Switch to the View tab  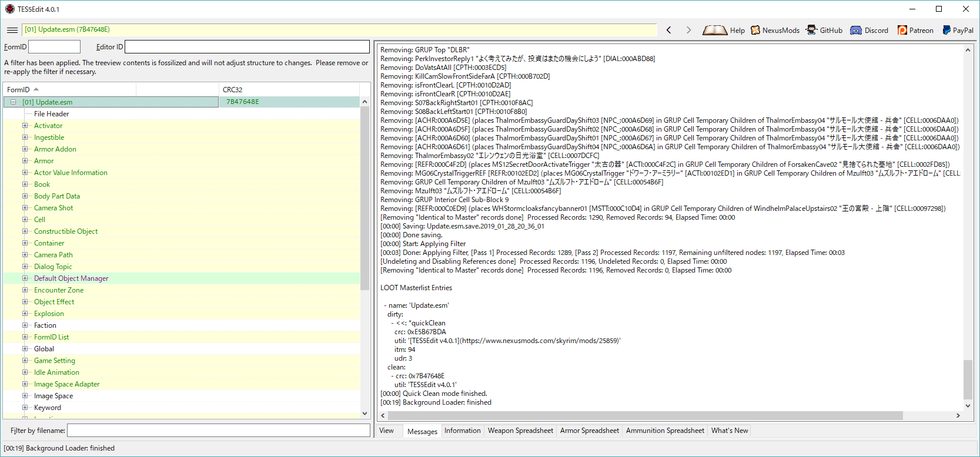pyautogui.click(x=387, y=431)
